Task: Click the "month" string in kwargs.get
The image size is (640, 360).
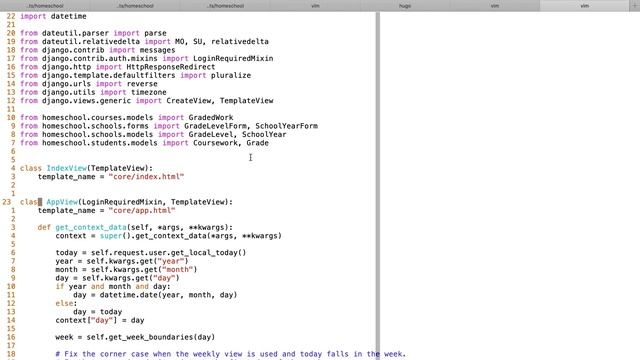Action: coord(178,270)
